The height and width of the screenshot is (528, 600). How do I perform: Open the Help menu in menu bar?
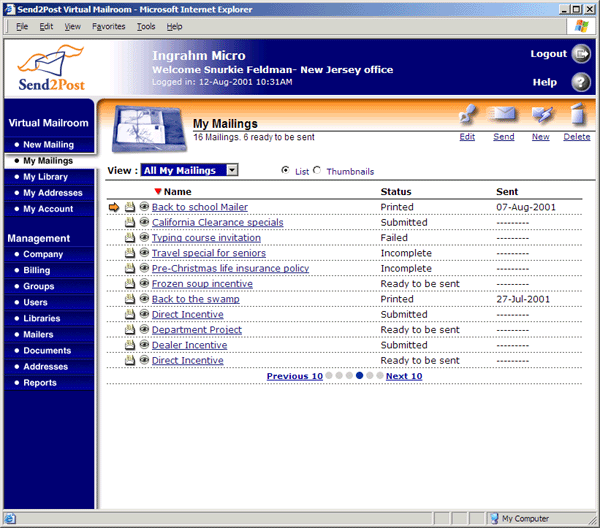tap(174, 26)
